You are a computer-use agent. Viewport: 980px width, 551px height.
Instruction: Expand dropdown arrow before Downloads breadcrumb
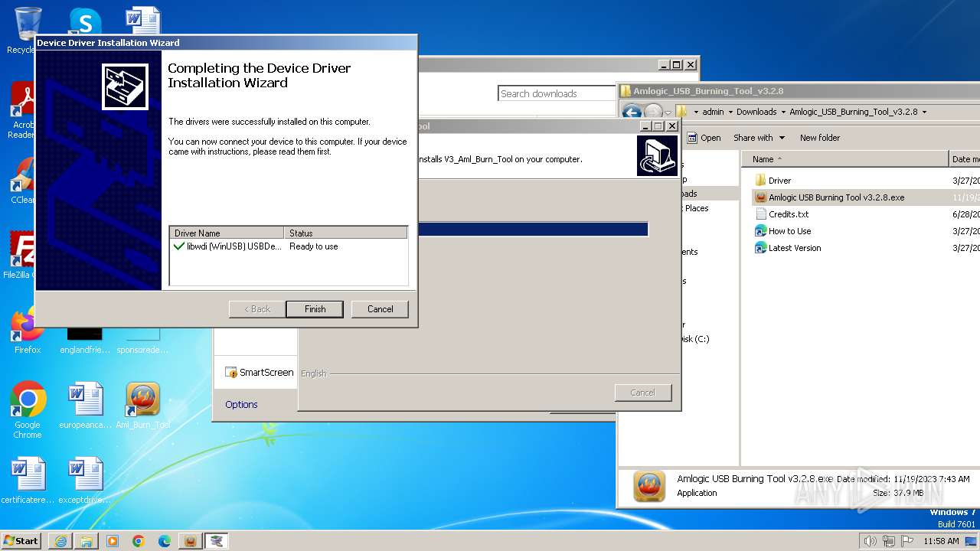point(730,112)
